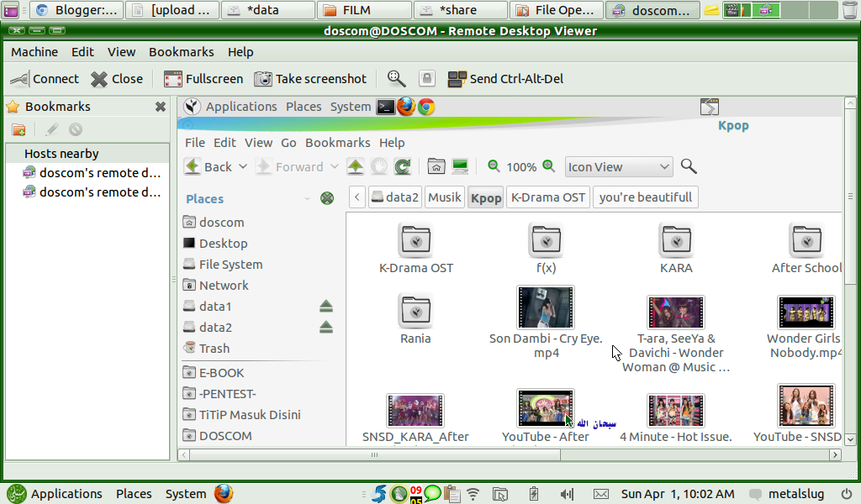Open the Places sidebar selector dropdown
Viewport: 861px width, 504px height.
point(307,199)
